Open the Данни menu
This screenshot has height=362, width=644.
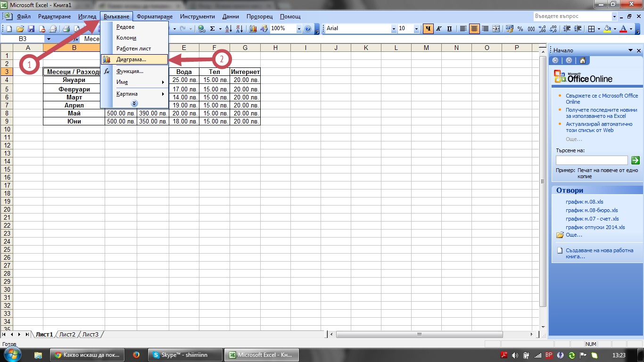coord(231,16)
